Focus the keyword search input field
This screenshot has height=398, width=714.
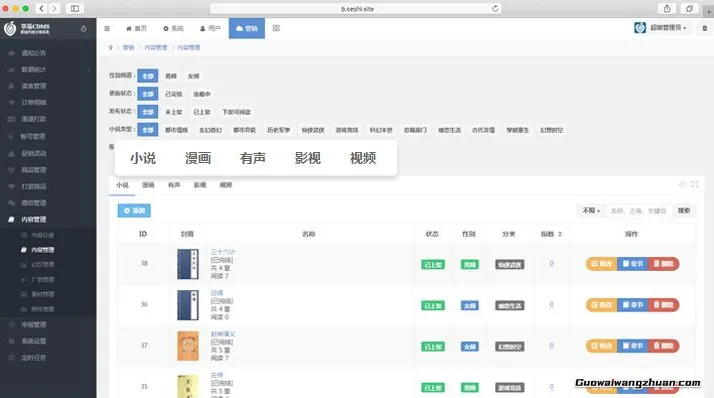tap(639, 210)
